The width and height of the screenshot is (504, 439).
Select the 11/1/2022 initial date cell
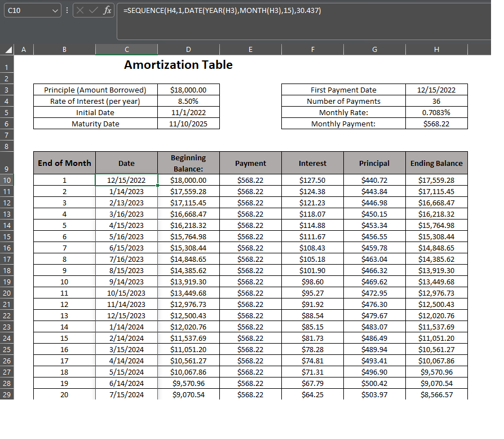(188, 112)
